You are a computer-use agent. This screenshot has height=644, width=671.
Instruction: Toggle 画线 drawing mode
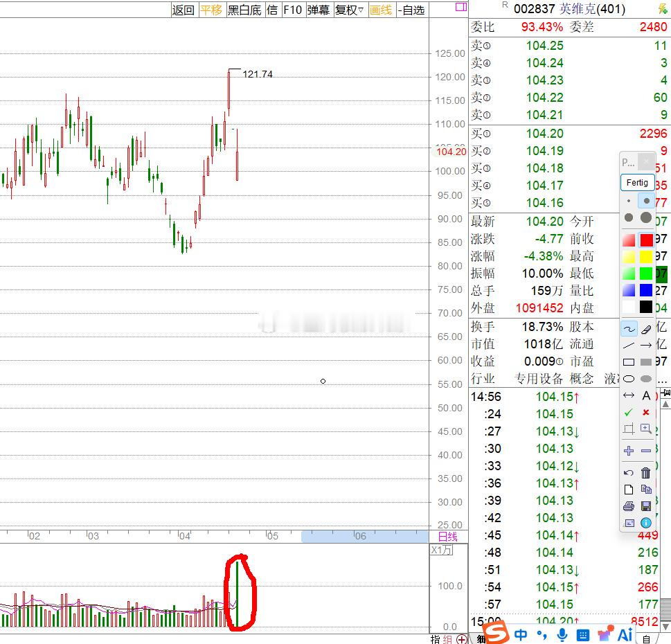380,10
